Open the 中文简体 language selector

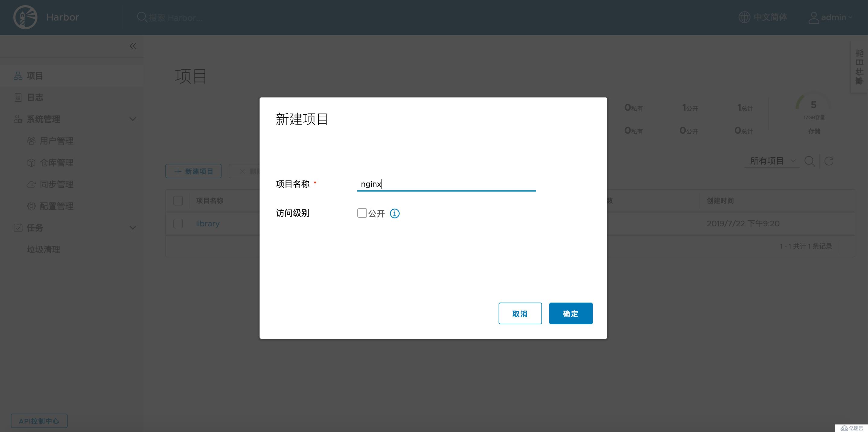[770, 17]
